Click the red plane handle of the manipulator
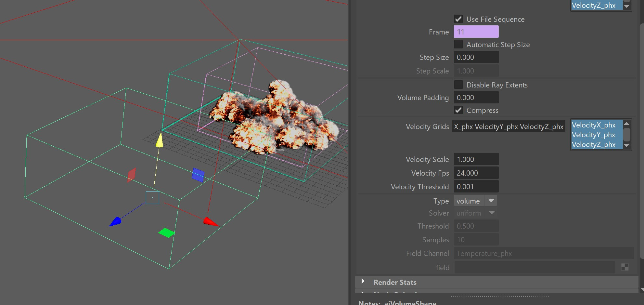 (x=132, y=175)
